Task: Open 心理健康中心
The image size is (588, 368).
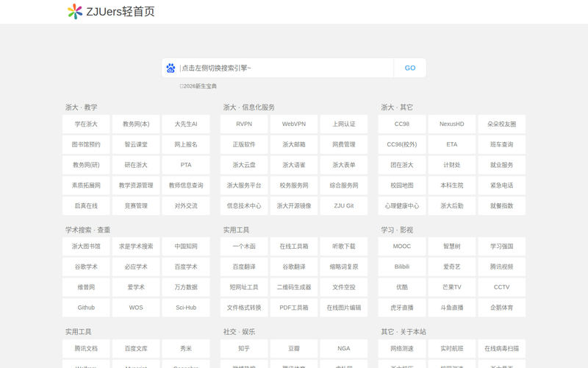Action: point(402,206)
